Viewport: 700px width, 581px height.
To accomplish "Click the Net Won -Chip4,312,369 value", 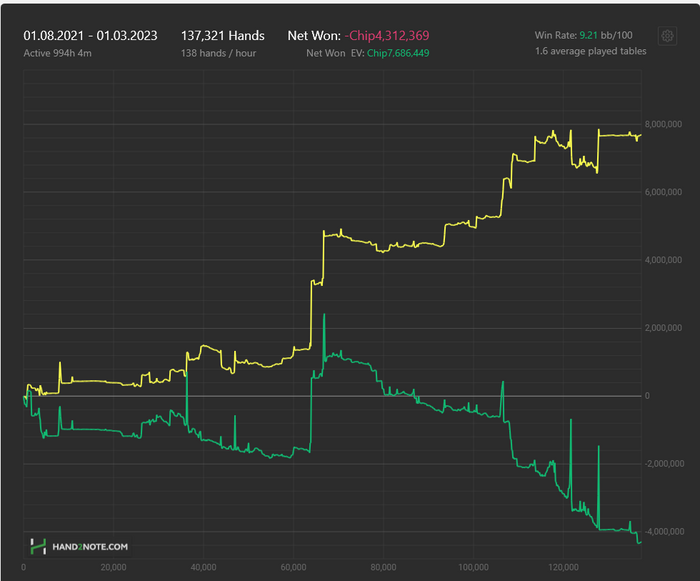I will click(x=387, y=36).
